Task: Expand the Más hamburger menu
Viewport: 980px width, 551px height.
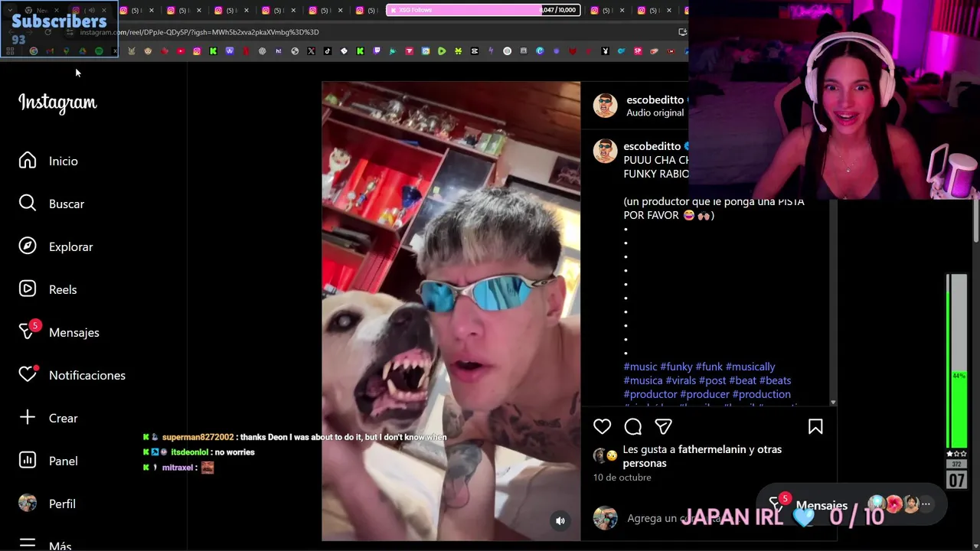Action: click(x=28, y=544)
